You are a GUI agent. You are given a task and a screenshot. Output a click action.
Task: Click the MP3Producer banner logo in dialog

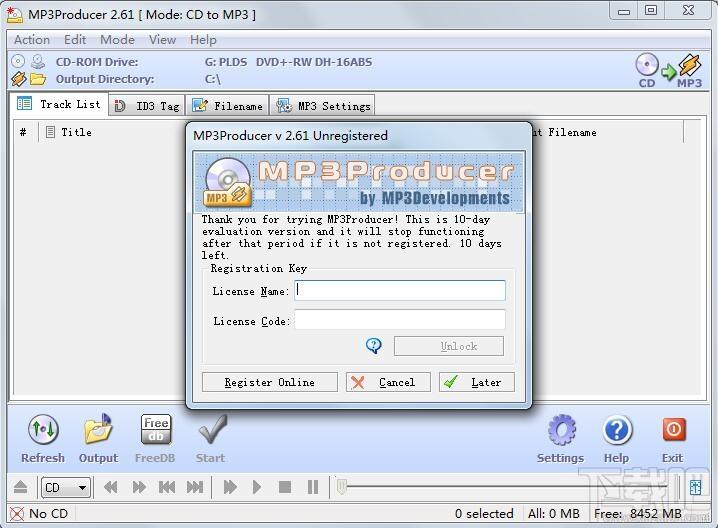pyautogui.click(x=359, y=182)
